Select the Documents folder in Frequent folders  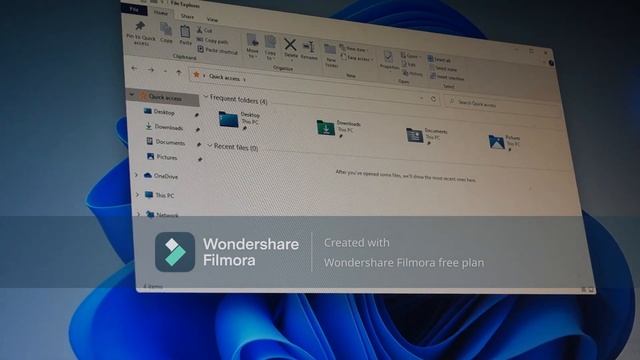click(427, 135)
